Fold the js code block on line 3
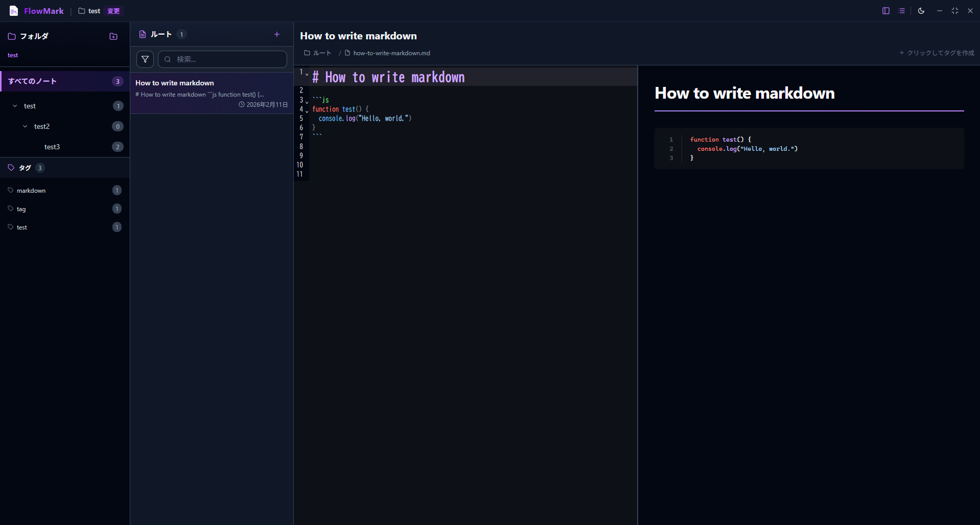Screen dimensions: 980x525 (x=307, y=101)
